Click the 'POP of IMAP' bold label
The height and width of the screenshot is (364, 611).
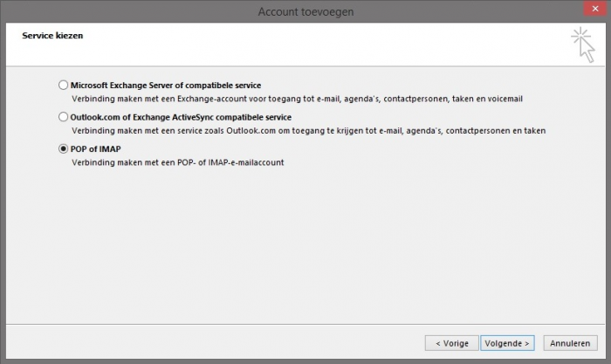tap(95, 149)
